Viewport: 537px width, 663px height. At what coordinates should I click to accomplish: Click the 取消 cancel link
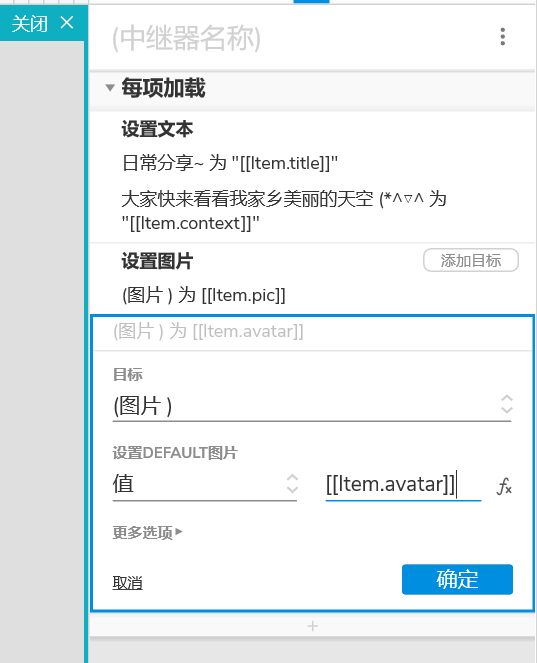(127, 583)
